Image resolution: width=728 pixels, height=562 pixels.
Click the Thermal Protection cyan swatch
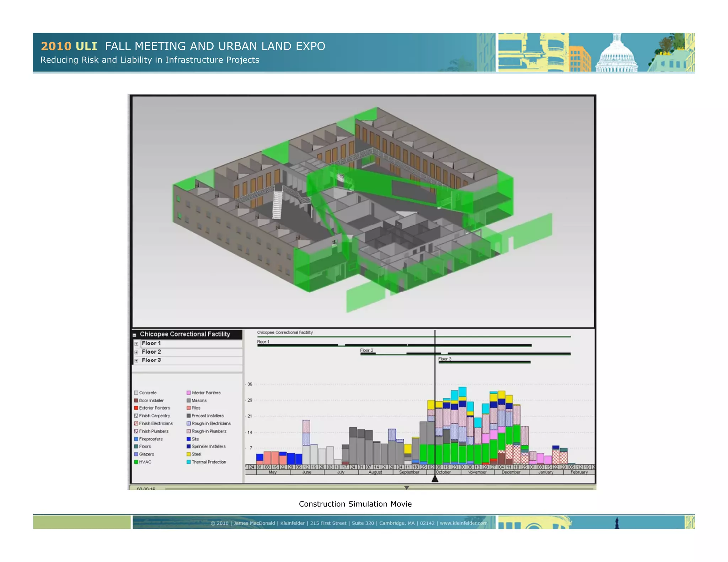[189, 463]
